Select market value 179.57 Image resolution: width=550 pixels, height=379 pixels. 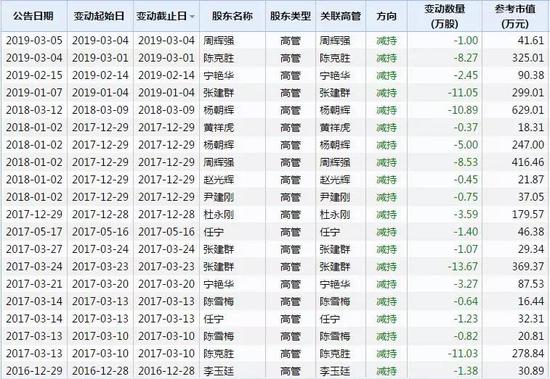528,214
